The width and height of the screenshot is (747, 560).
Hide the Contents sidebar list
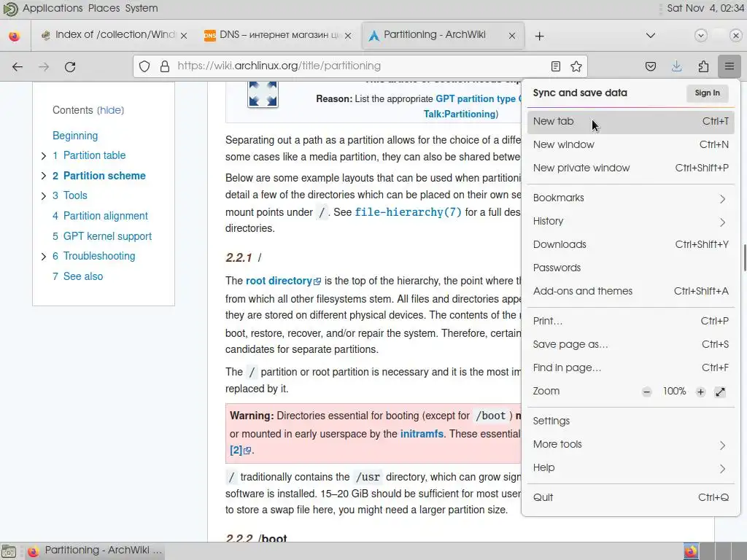click(x=111, y=111)
